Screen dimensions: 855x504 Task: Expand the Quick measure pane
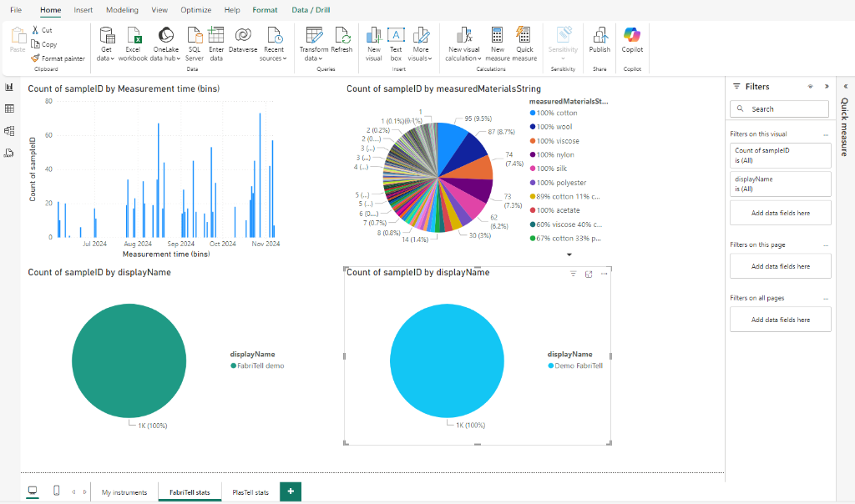coord(846,87)
